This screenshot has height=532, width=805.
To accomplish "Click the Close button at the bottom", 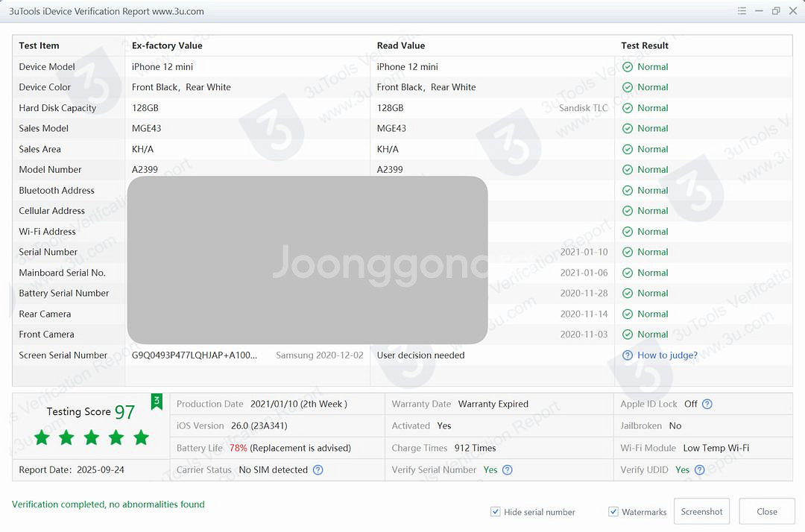I will point(766,511).
